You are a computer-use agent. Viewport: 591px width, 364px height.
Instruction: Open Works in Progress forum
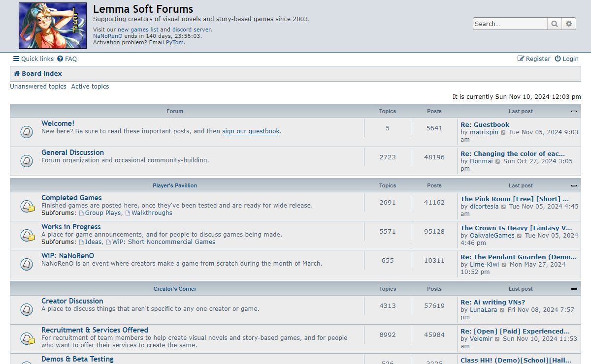pos(71,227)
